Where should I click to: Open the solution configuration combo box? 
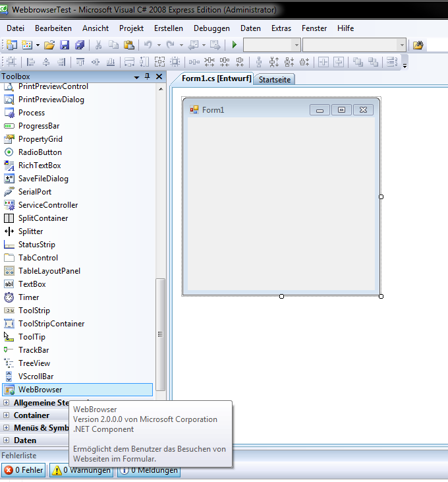click(271, 45)
